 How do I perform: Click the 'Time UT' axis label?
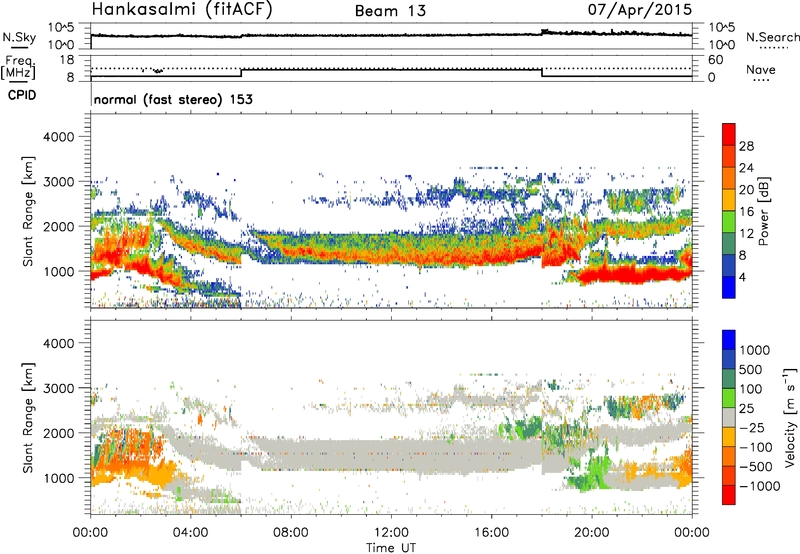point(391,548)
